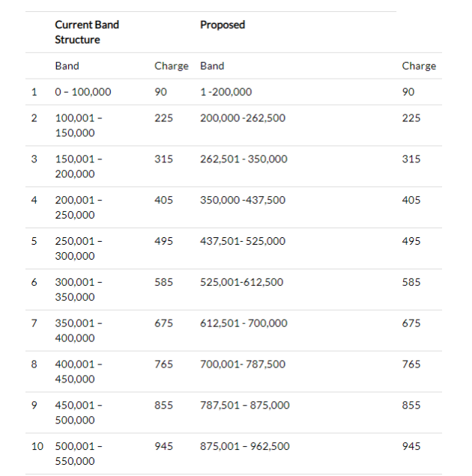Select the proposed band "1 -200,000" cell

(226, 92)
